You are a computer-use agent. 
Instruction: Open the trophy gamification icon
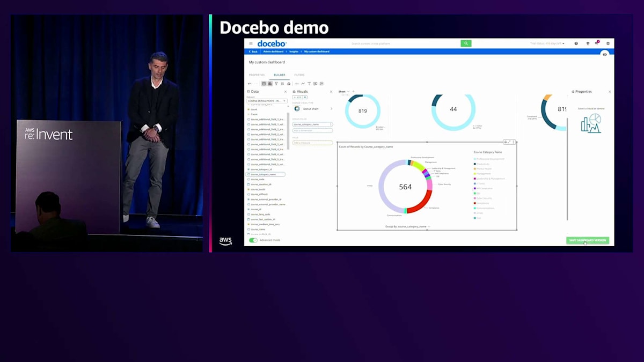click(587, 43)
